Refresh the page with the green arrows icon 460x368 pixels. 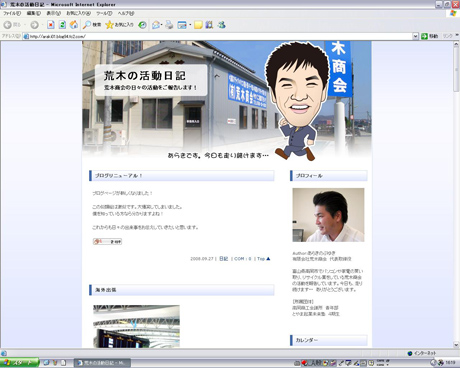[62, 25]
